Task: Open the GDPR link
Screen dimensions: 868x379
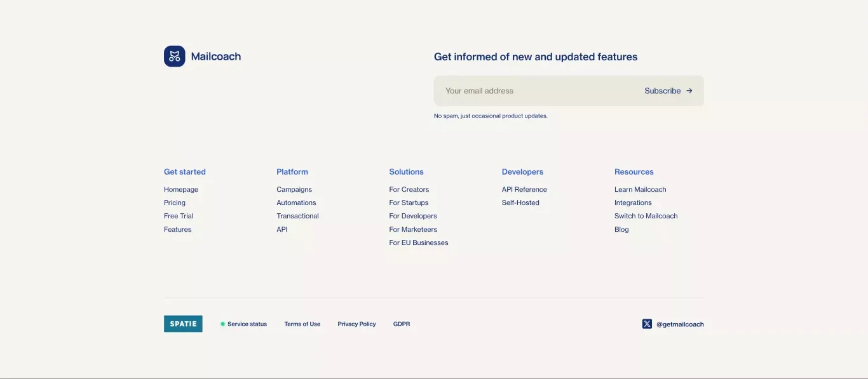Action: (402, 324)
